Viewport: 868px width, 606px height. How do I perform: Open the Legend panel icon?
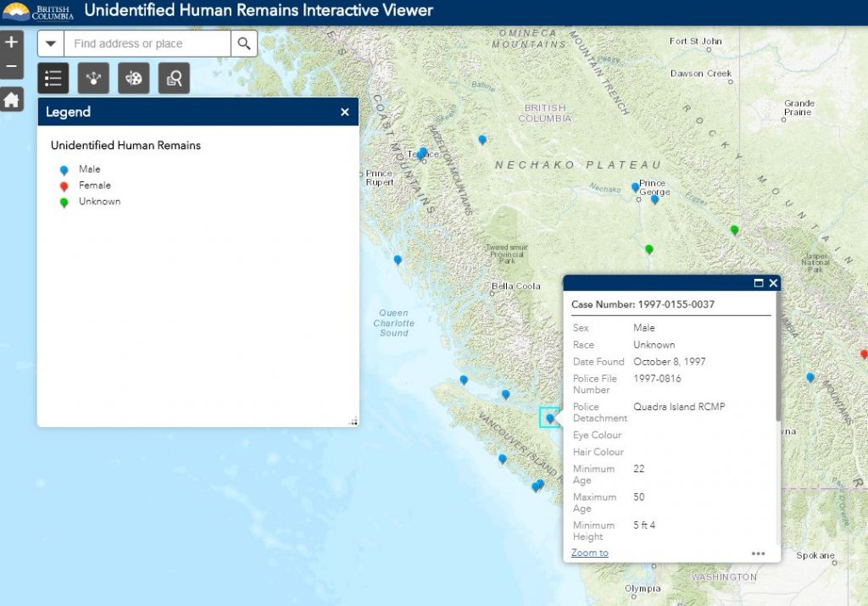coord(53,77)
